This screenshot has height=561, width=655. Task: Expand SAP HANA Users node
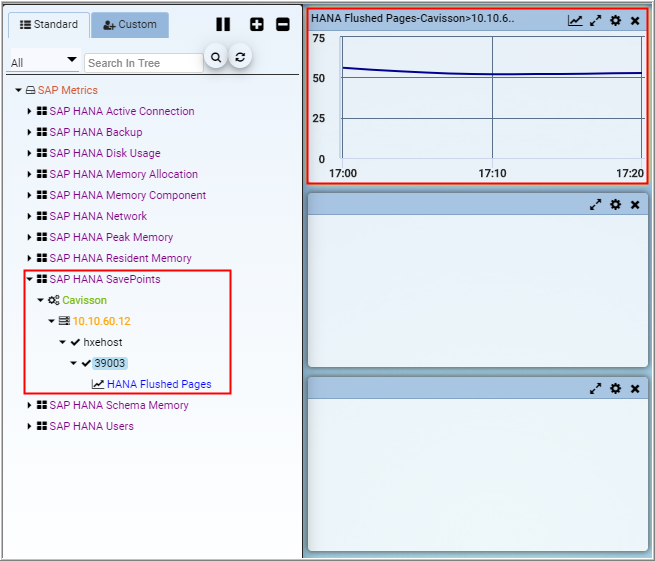tap(29, 426)
